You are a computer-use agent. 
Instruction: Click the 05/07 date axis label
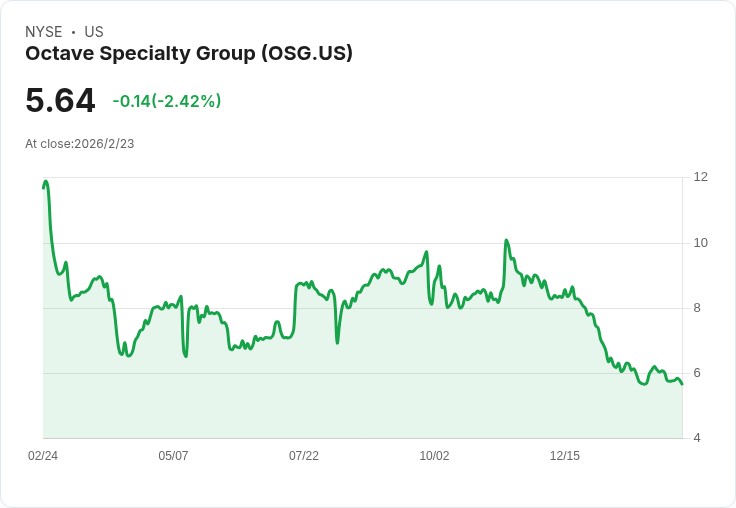(173, 456)
